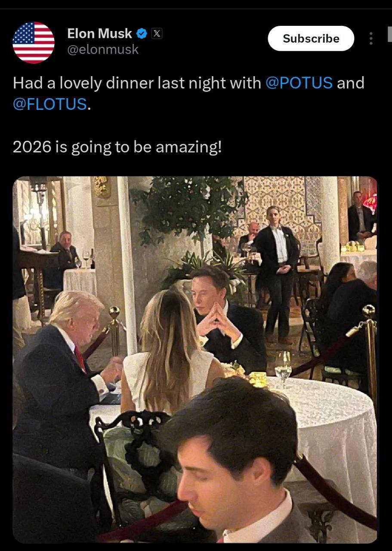This screenshot has height=551, width=392.
Task: Click the X affiliation badge beside name
Action: pyautogui.click(x=157, y=33)
